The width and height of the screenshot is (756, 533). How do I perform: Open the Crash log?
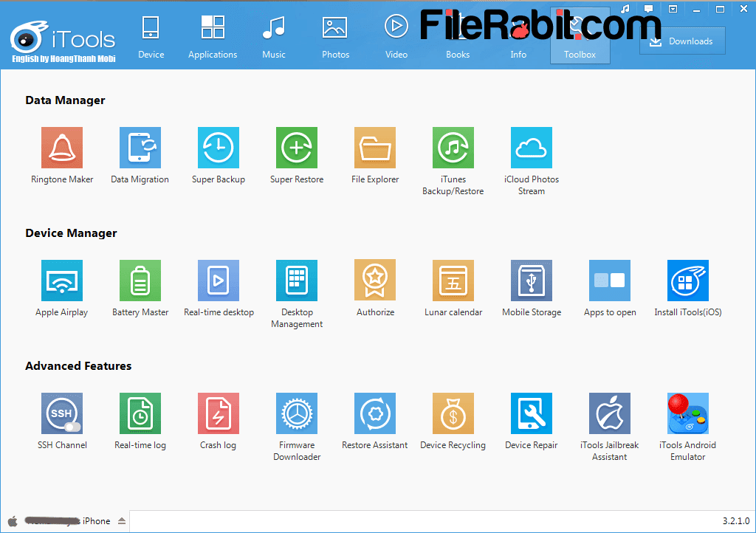point(219,413)
